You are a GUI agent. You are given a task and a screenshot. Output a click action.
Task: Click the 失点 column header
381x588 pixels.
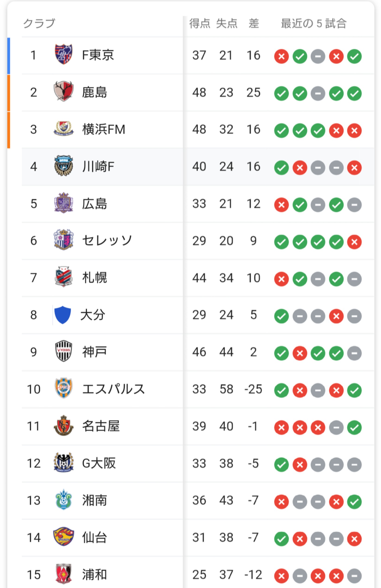[x=226, y=24]
